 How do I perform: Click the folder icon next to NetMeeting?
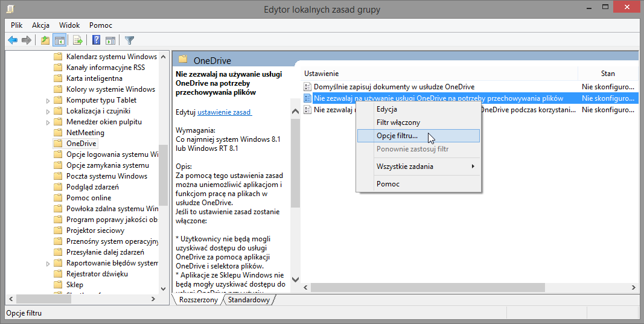[x=58, y=133]
